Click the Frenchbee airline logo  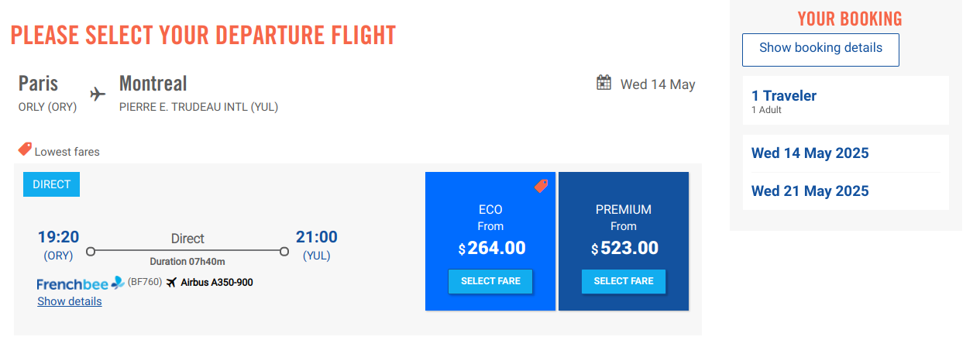click(x=81, y=283)
